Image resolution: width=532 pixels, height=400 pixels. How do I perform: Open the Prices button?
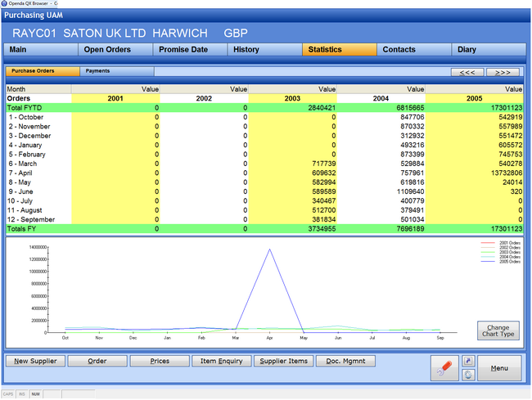(x=160, y=361)
